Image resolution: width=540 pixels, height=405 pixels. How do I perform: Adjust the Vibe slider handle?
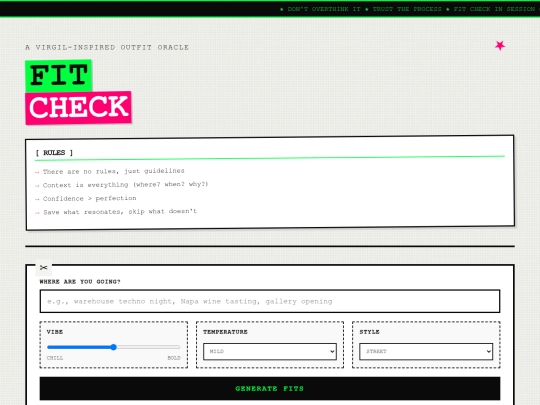click(114, 347)
